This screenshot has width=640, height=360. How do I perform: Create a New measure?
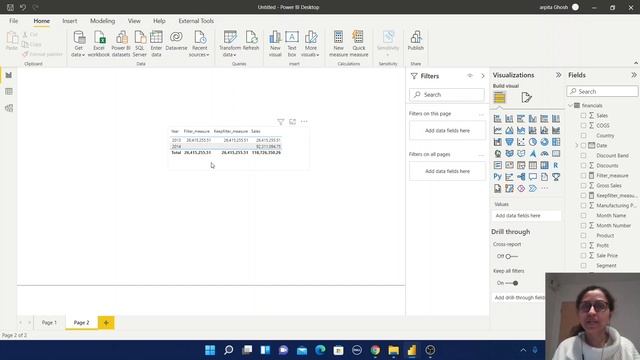pyautogui.click(x=338, y=44)
